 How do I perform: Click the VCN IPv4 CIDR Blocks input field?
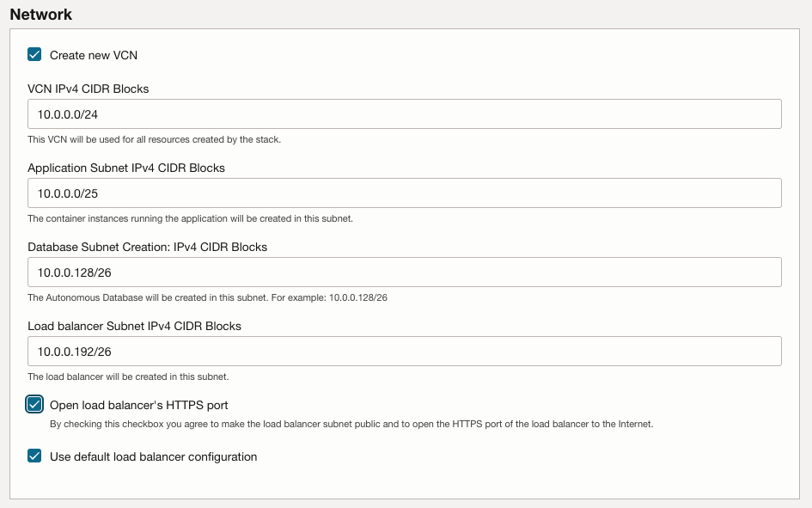405,114
